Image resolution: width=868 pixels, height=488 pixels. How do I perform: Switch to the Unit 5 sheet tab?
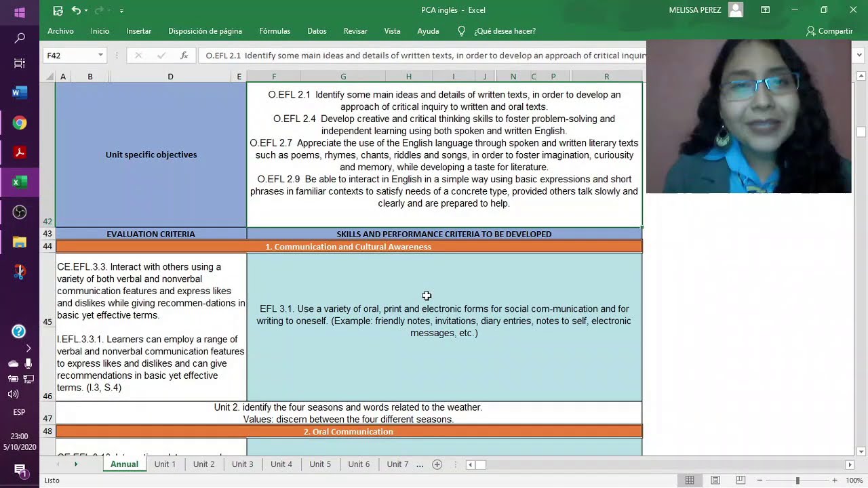pos(320,464)
